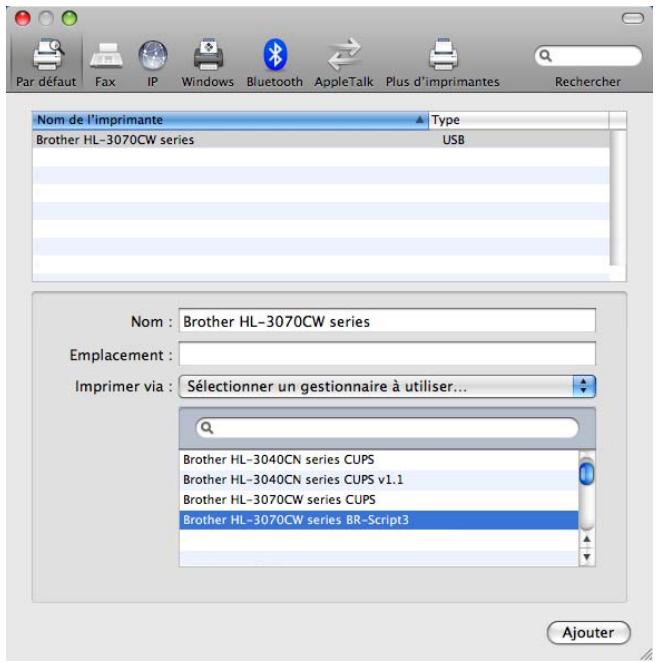This screenshot has height=662, width=656.
Task: Click the Emplacement text field
Action: coord(387,354)
